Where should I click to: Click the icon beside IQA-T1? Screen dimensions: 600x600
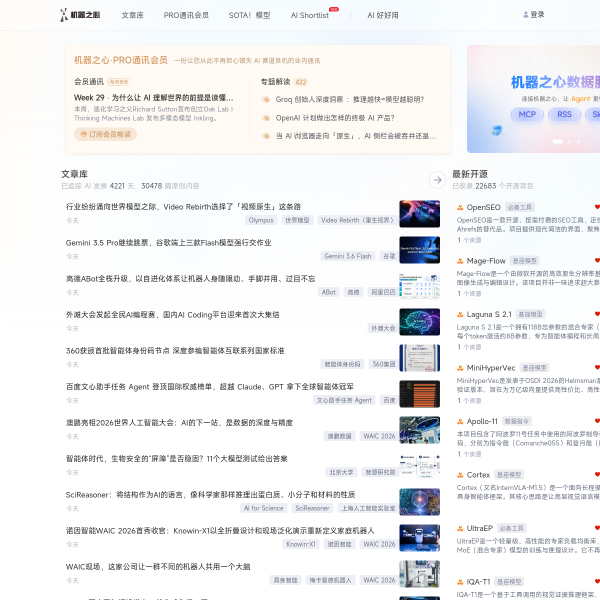point(460,582)
